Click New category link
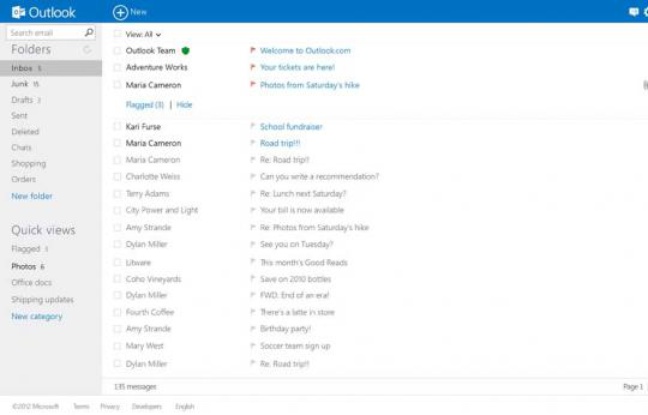Screen dimensions: 648x415 point(37,317)
